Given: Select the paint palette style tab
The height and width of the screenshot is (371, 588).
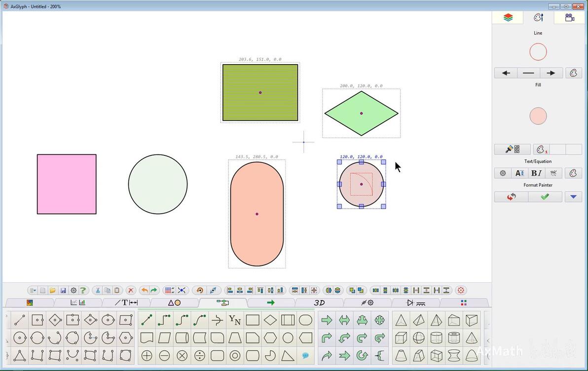Looking at the screenshot, I should click(539, 18).
